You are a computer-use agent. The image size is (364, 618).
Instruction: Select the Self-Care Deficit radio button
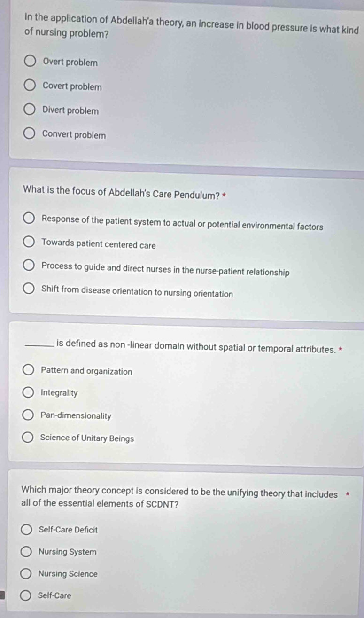[26, 529]
